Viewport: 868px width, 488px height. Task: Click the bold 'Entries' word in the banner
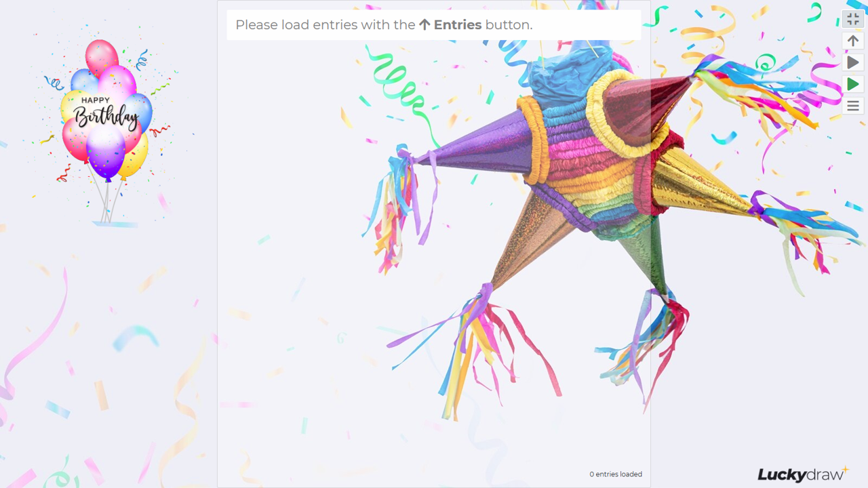(x=458, y=25)
